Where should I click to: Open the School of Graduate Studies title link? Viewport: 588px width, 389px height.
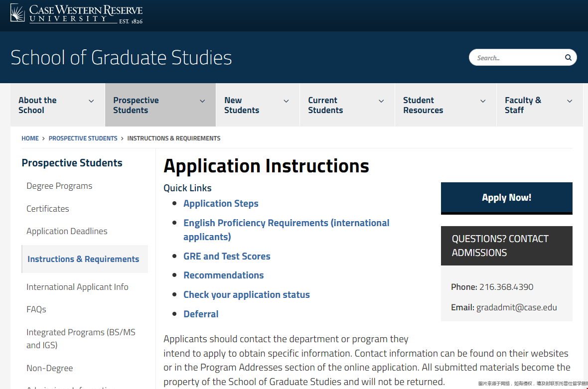pos(121,57)
